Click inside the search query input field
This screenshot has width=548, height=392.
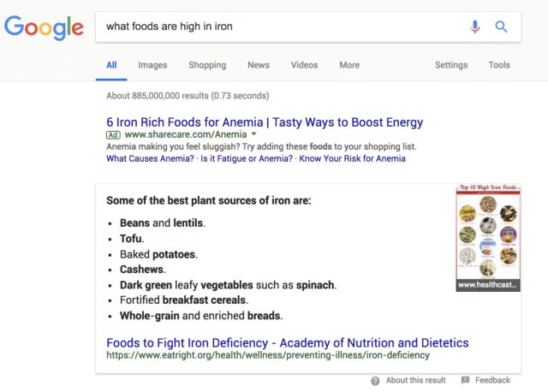click(282, 27)
